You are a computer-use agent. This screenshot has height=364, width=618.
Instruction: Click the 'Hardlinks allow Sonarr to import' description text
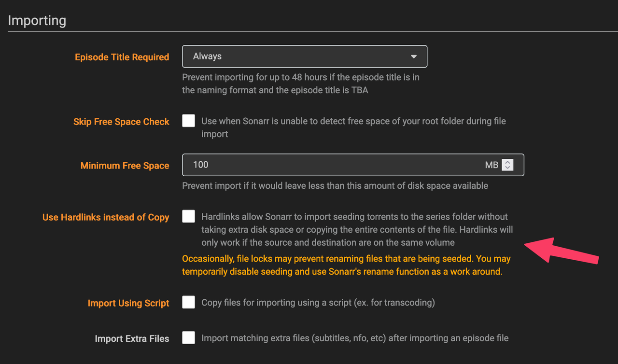tap(357, 229)
